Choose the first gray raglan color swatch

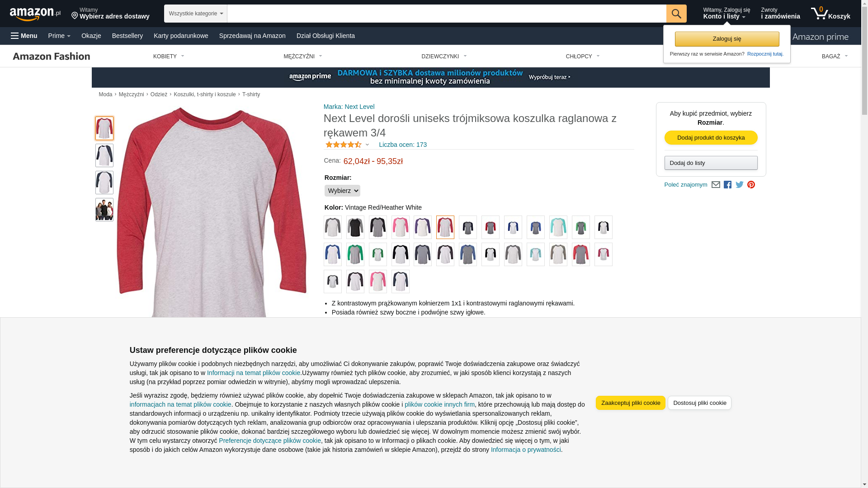333,227
